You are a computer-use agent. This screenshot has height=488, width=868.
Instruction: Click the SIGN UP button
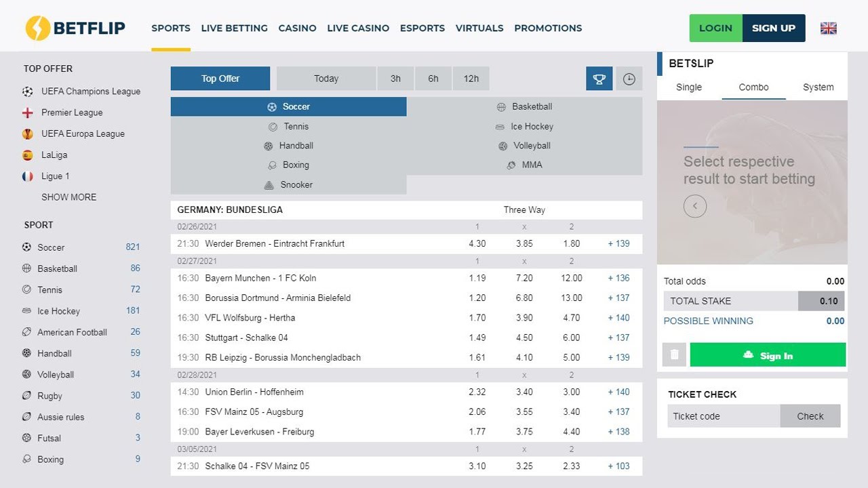[774, 28]
